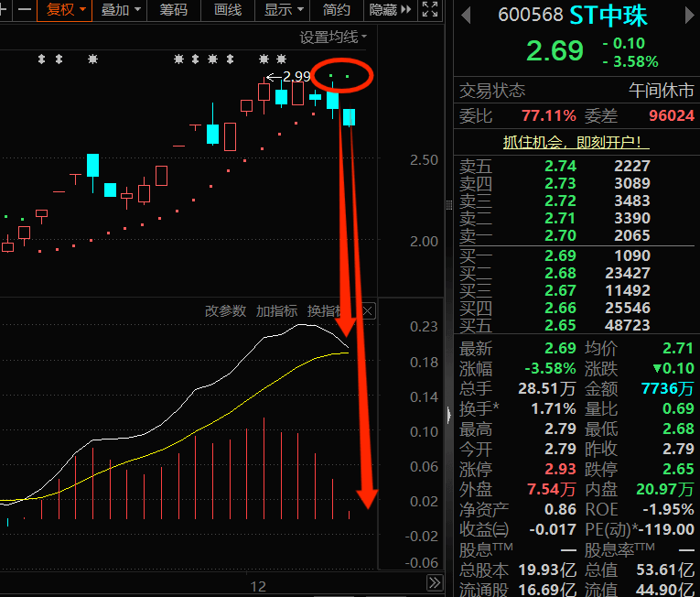Click 买二 price 2.68
The width and height of the screenshot is (700, 597).
tap(560, 273)
